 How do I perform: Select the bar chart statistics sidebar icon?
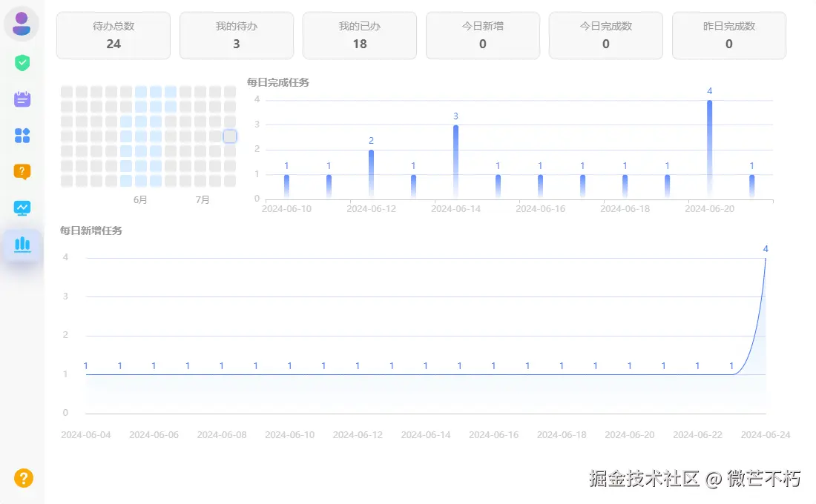pos(22,244)
